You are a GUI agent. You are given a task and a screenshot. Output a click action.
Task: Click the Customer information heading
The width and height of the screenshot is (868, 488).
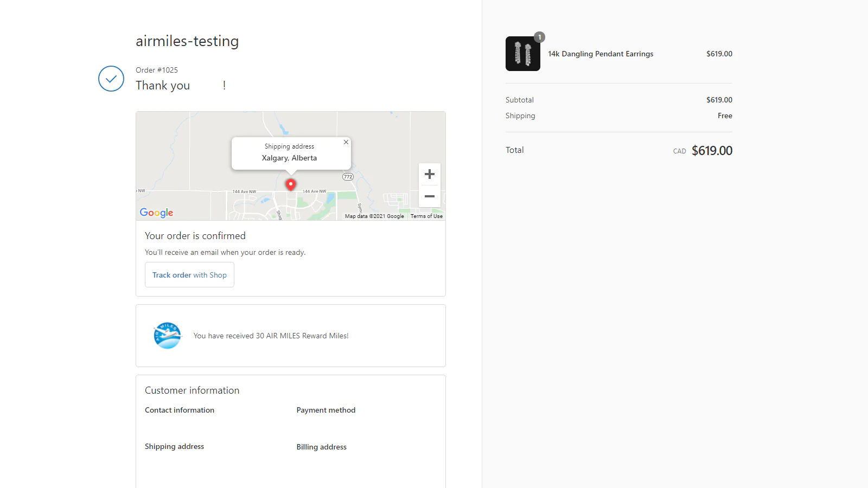coord(192,390)
